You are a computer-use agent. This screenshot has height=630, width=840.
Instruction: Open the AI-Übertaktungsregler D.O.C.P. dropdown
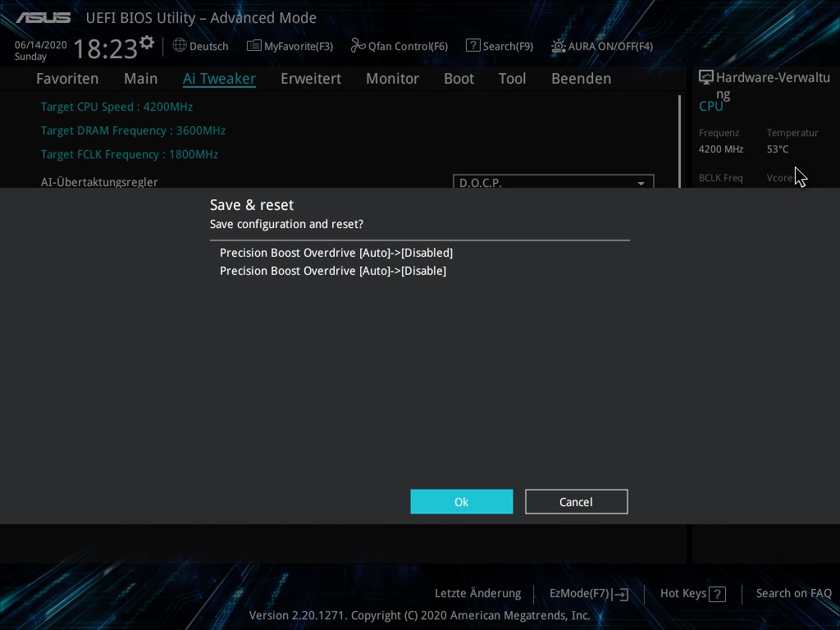(554, 181)
